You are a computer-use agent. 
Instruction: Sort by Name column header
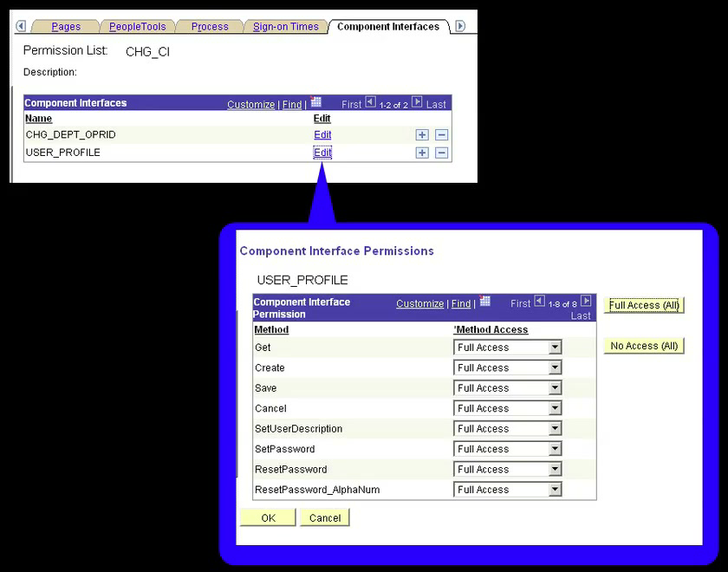pyautogui.click(x=38, y=119)
